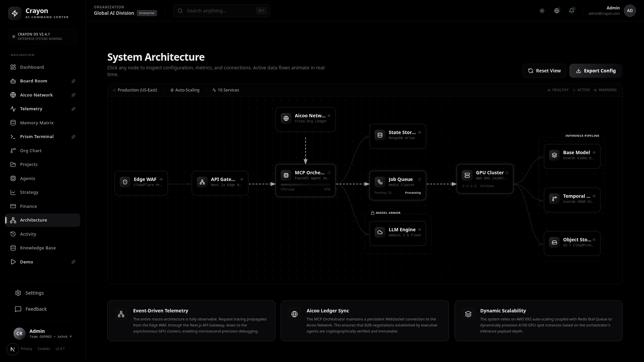Viewport: 644px width, 362px height.
Task: Click the CR avatar in the sidebar footer
Action: pyautogui.click(x=19, y=334)
